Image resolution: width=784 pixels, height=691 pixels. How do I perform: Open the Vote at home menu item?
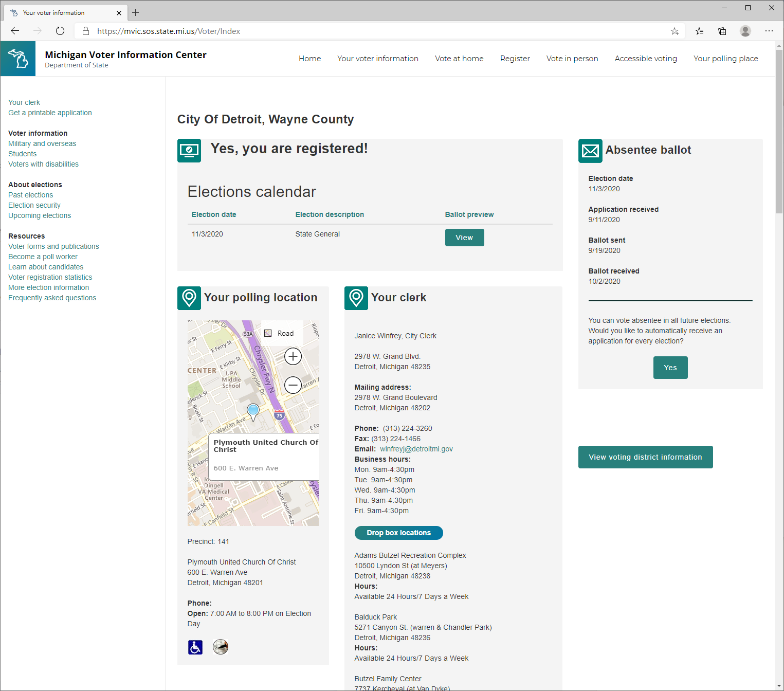click(459, 59)
